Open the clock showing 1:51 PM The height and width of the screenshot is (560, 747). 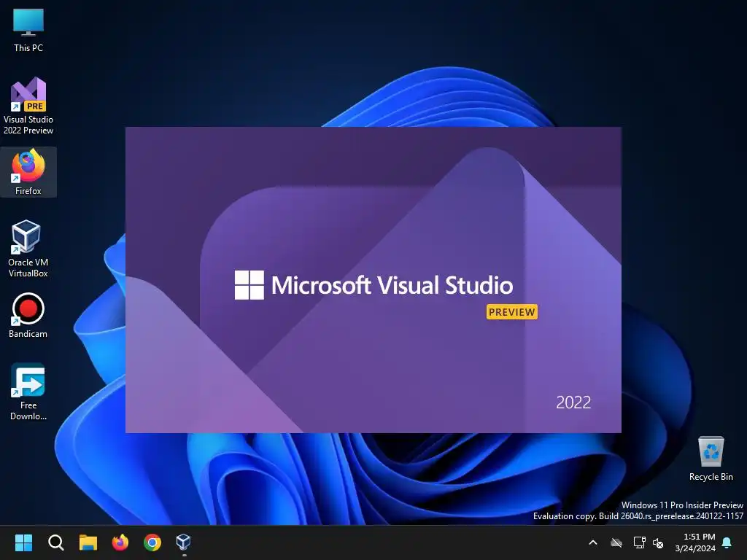(700, 537)
